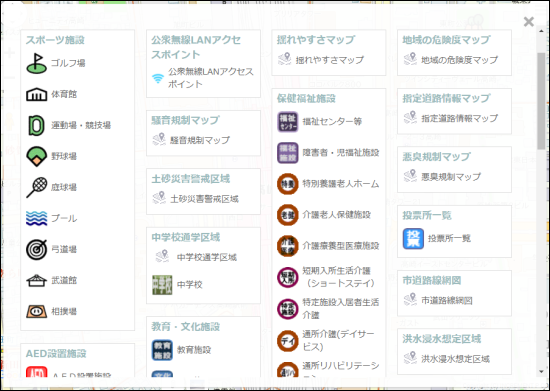
Task: Click the 中学校通学区域 heading
Action: (186, 237)
